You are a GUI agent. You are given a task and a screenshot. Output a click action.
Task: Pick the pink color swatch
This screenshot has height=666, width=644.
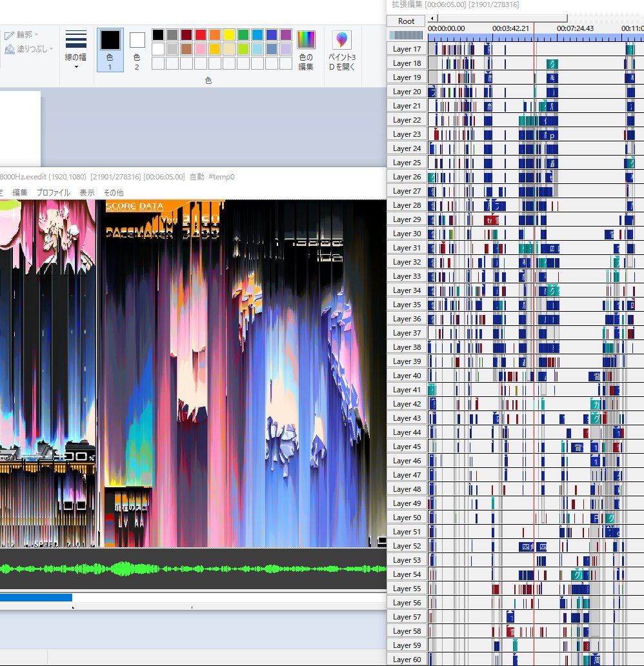201,49
